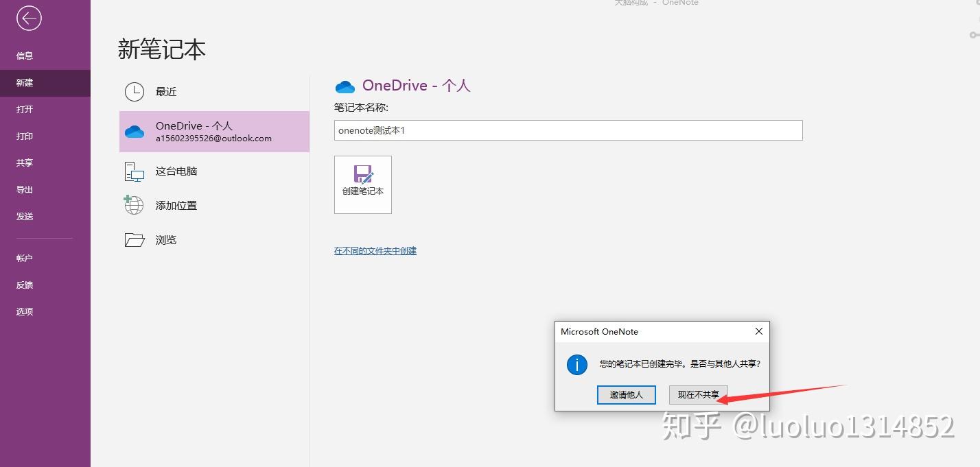Select the 浏览 label
Viewport: 980px width, 467px height.
[x=166, y=240]
